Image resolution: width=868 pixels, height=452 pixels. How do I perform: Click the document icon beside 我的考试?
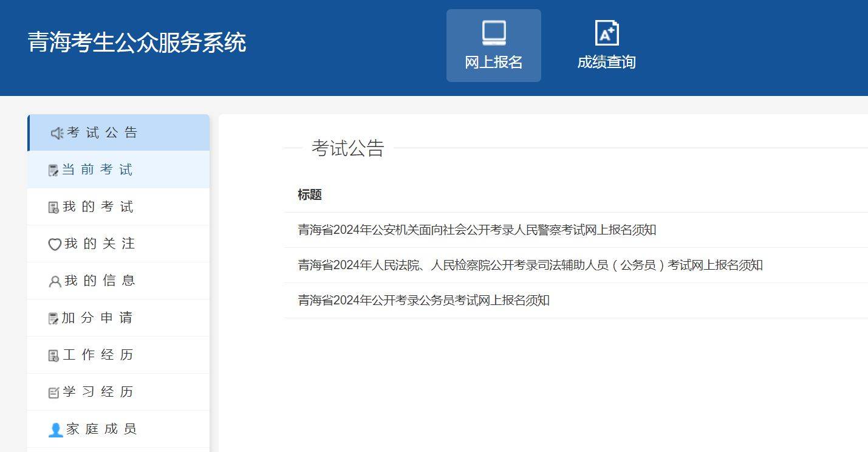[53, 208]
